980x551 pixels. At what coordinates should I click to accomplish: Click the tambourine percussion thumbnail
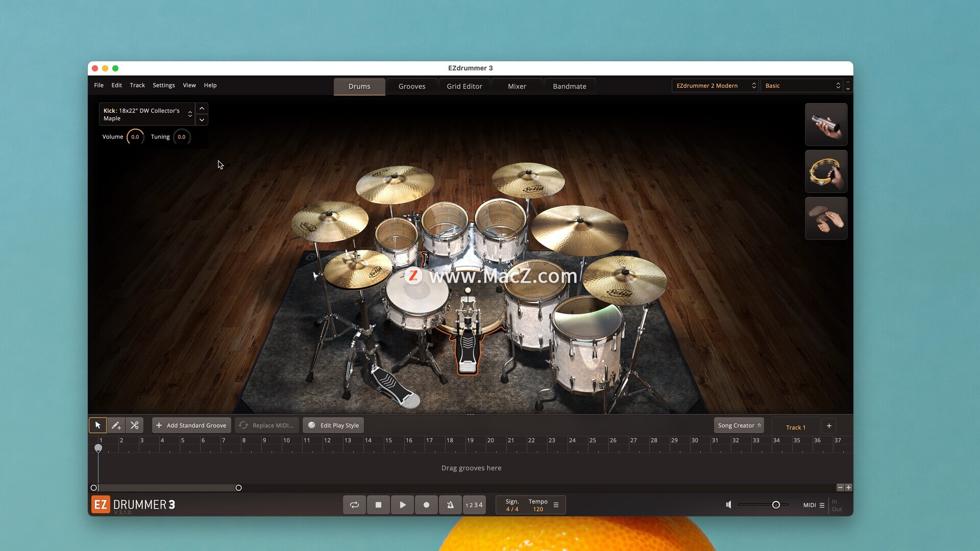pyautogui.click(x=826, y=171)
